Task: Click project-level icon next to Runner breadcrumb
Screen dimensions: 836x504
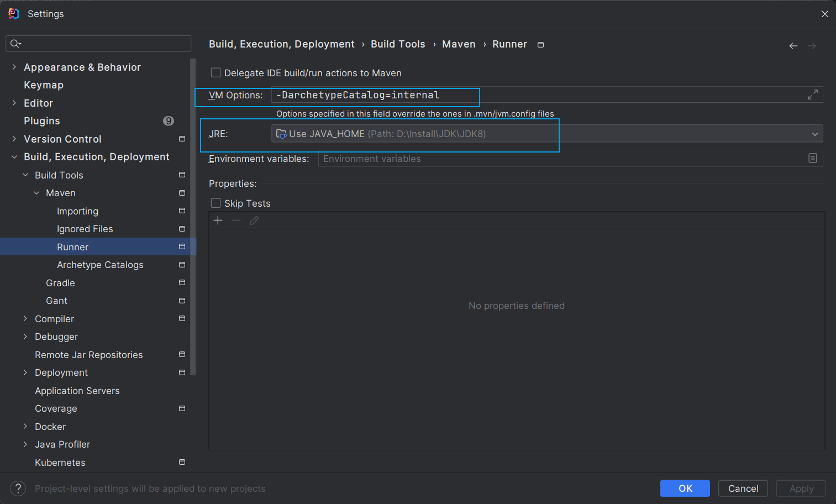Action: 540,45
